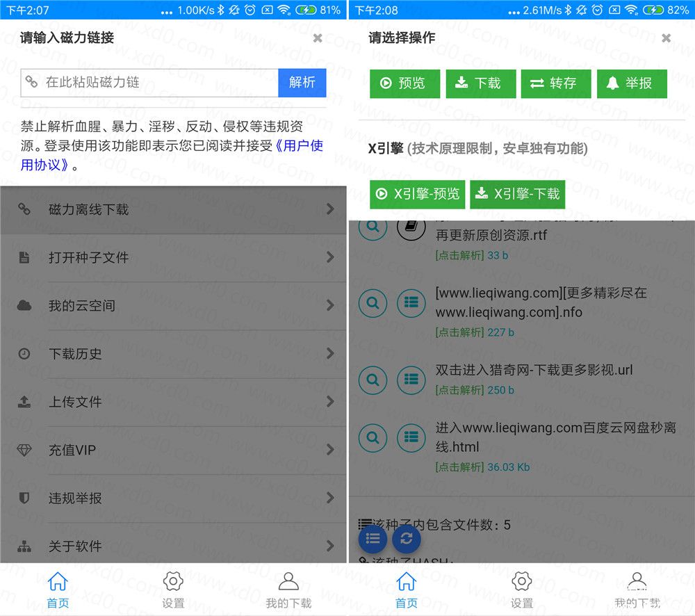Viewport: 695px width, 616px height.
Task: Open the 首页 tab on the left screen
Action: pos(58,590)
